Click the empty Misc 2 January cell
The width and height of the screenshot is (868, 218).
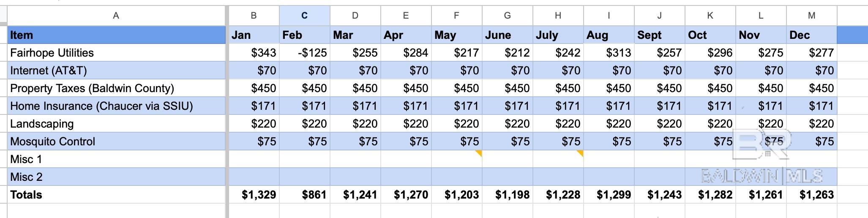click(x=254, y=177)
